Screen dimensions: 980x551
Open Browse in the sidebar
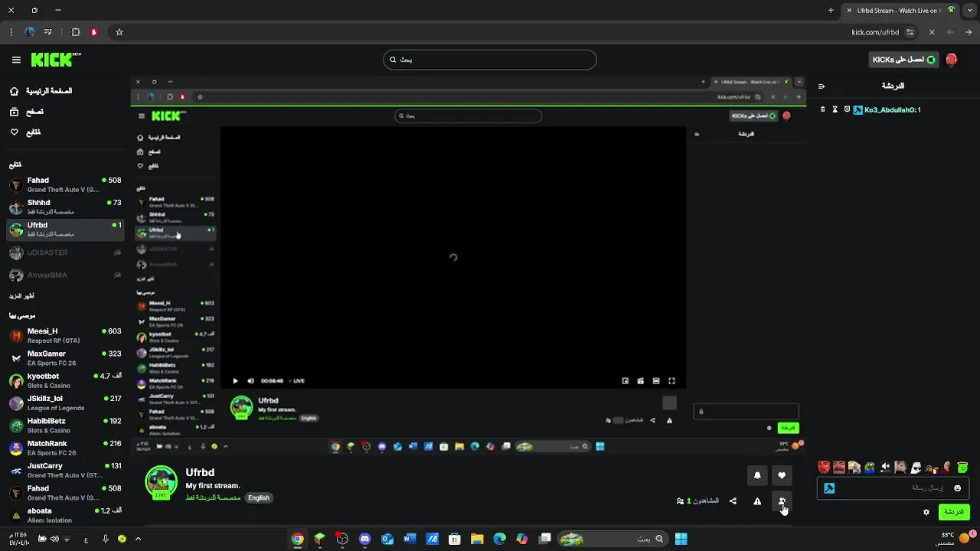26,112
